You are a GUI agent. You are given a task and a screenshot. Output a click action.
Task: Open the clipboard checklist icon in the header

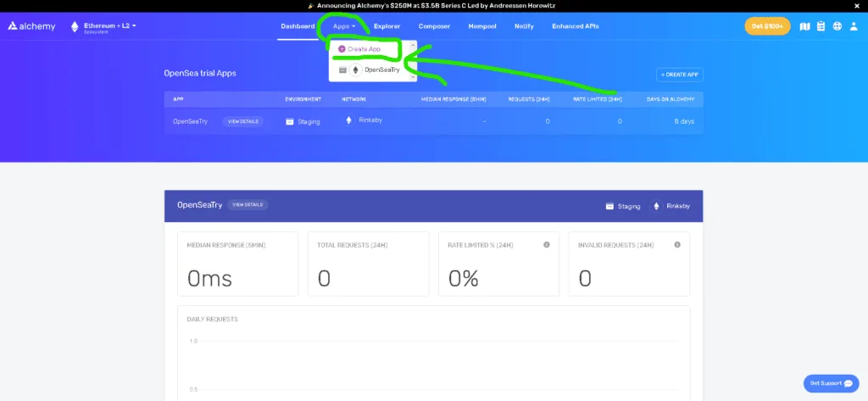821,26
